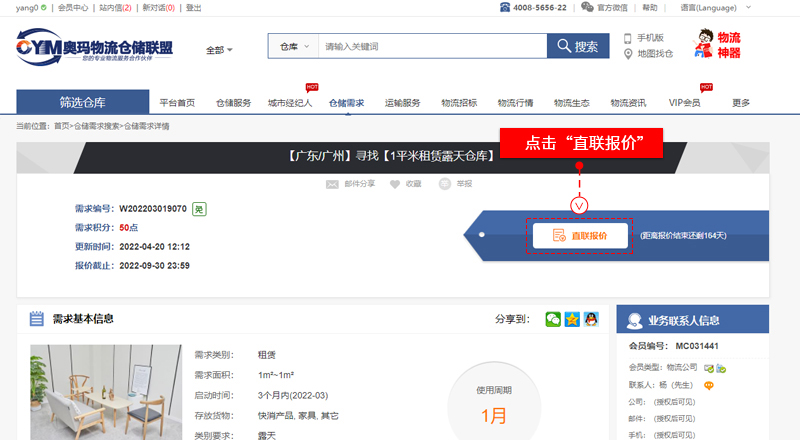Viewport: 800px width, 440px height.
Task: Click the keyword search input field
Action: (430, 47)
